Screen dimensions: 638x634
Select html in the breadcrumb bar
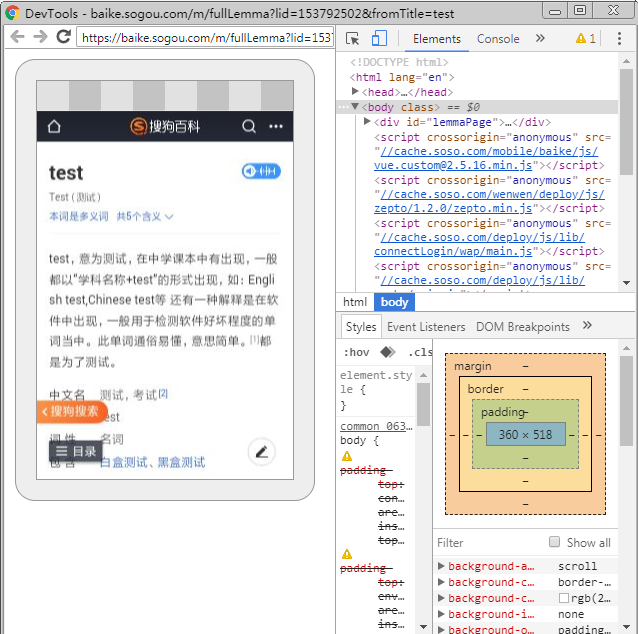pyautogui.click(x=354, y=302)
